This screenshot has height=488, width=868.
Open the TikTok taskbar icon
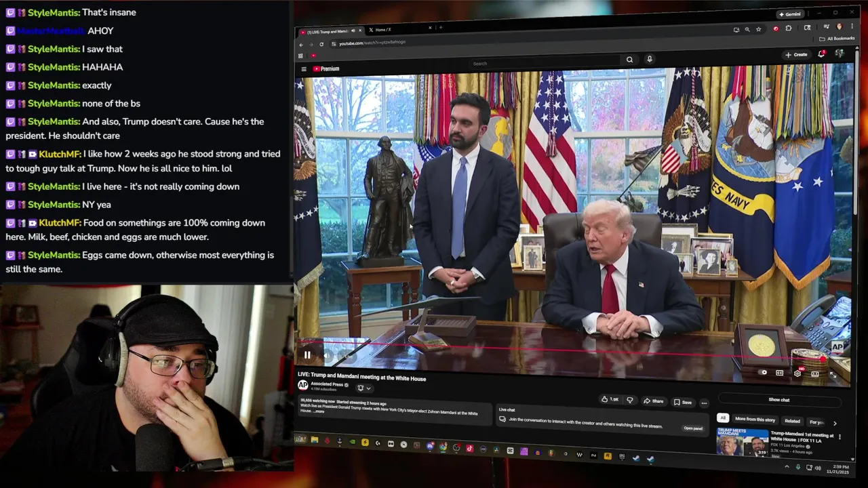coord(470,448)
